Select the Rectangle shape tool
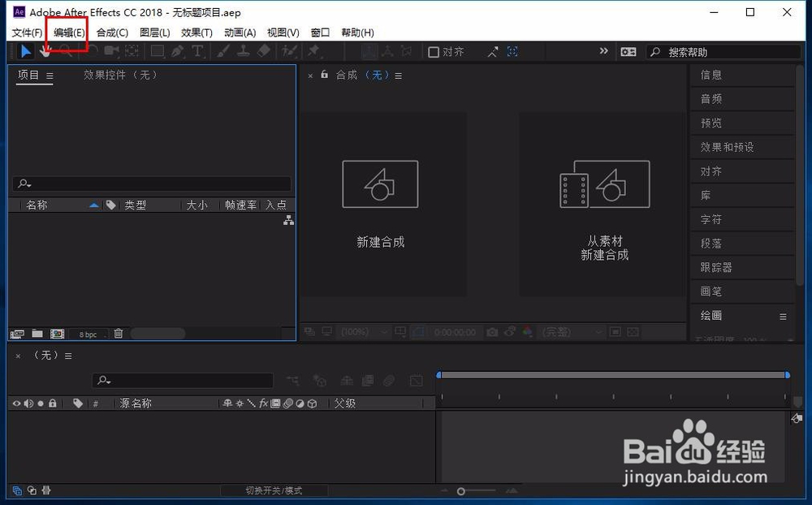 157,51
